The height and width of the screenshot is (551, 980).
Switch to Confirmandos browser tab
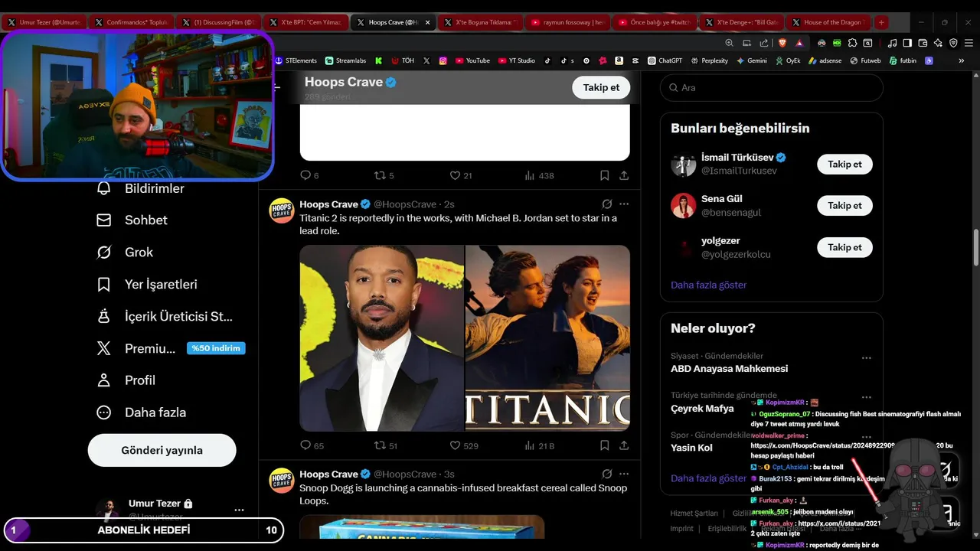[x=131, y=22]
